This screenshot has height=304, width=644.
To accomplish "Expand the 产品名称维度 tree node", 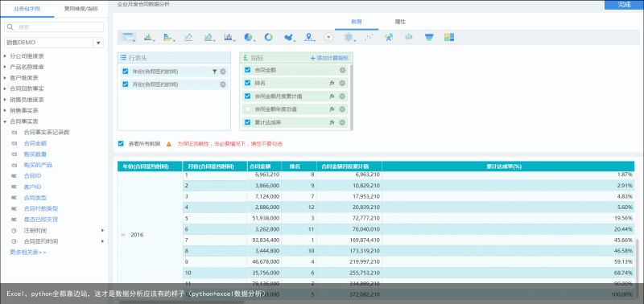I will point(5,67).
